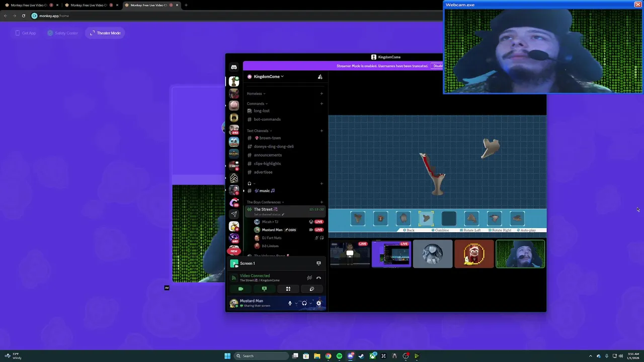Click the add channel plus next to Commands
Image resolution: width=644 pixels, height=362 pixels.
321,104
